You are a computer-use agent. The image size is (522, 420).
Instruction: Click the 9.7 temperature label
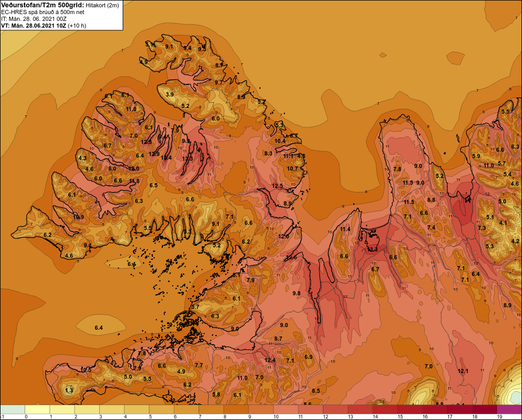(x=218, y=82)
